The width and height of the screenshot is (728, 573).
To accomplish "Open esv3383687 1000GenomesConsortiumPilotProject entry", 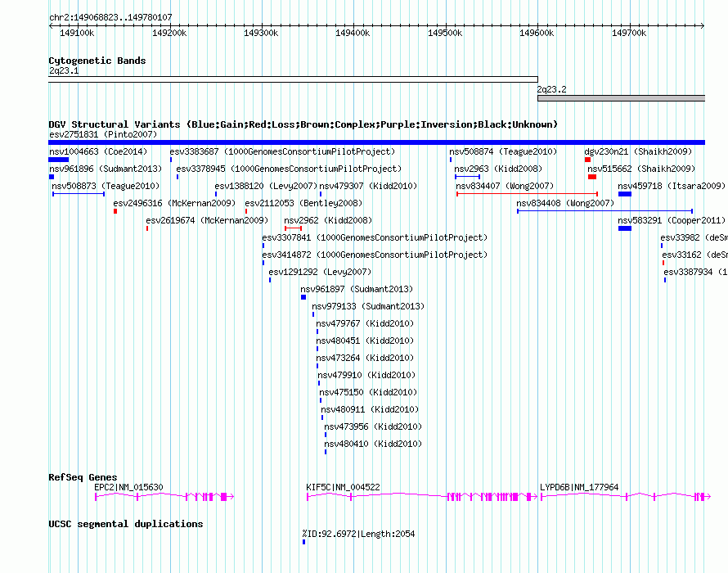I will (x=282, y=151).
